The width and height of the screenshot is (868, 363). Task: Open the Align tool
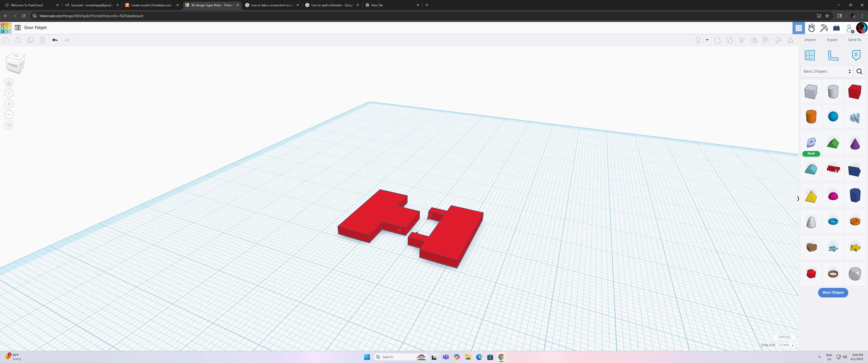[x=742, y=40]
